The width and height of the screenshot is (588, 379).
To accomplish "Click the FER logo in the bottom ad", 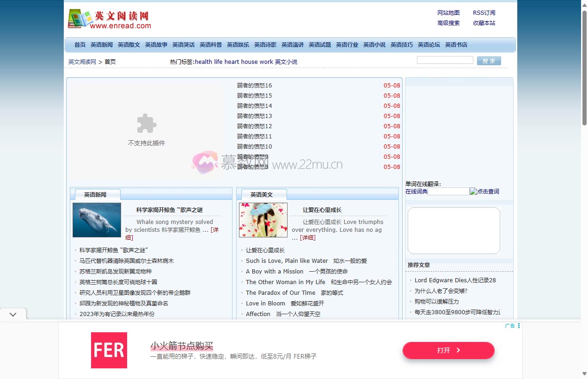I will coord(109,350).
